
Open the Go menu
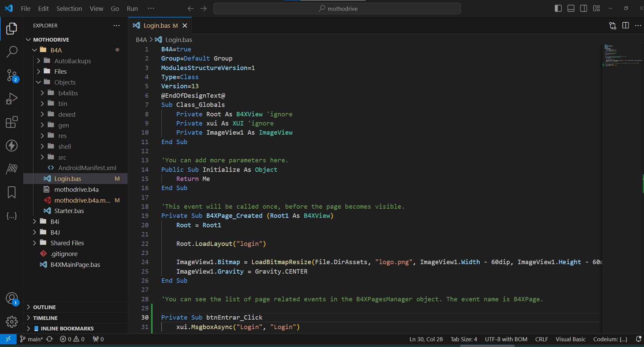pyautogui.click(x=115, y=8)
